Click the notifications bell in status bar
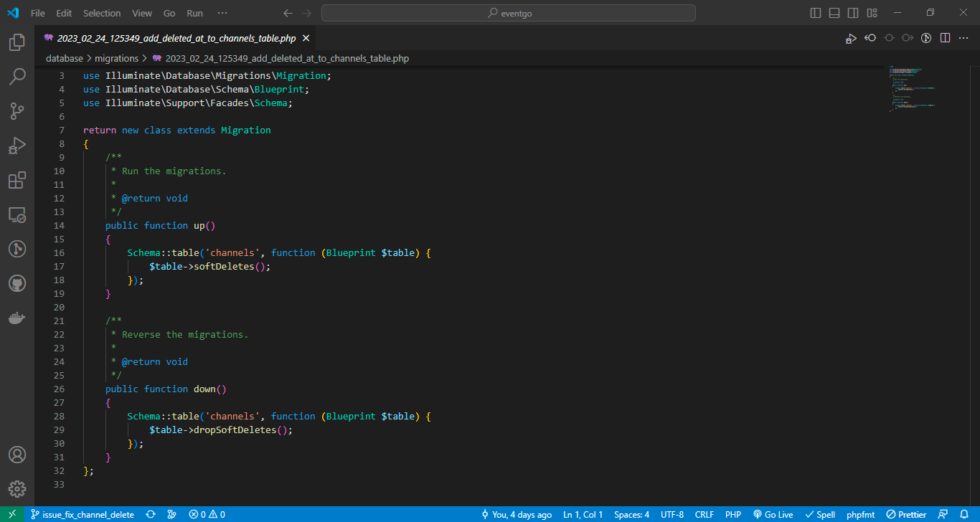 pos(964,514)
